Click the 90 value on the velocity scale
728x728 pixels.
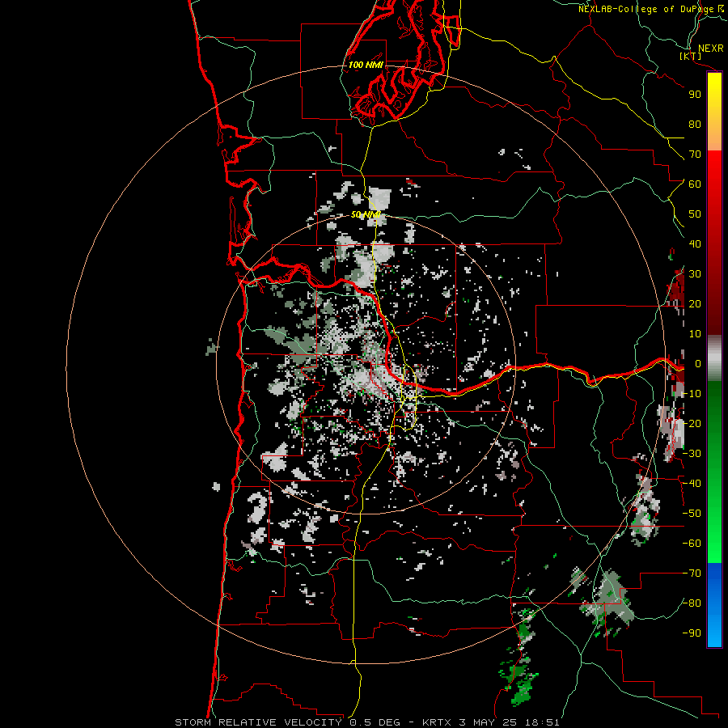(695, 95)
